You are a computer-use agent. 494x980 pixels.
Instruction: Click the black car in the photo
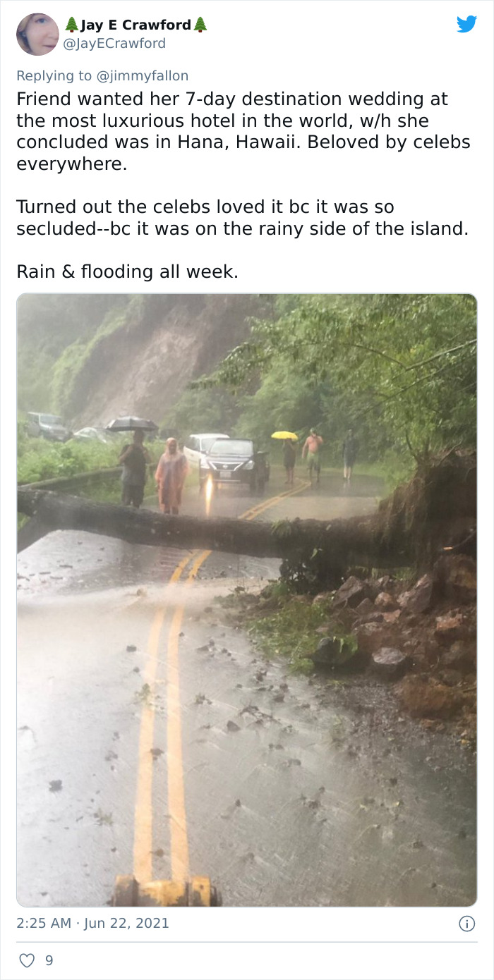point(235,463)
